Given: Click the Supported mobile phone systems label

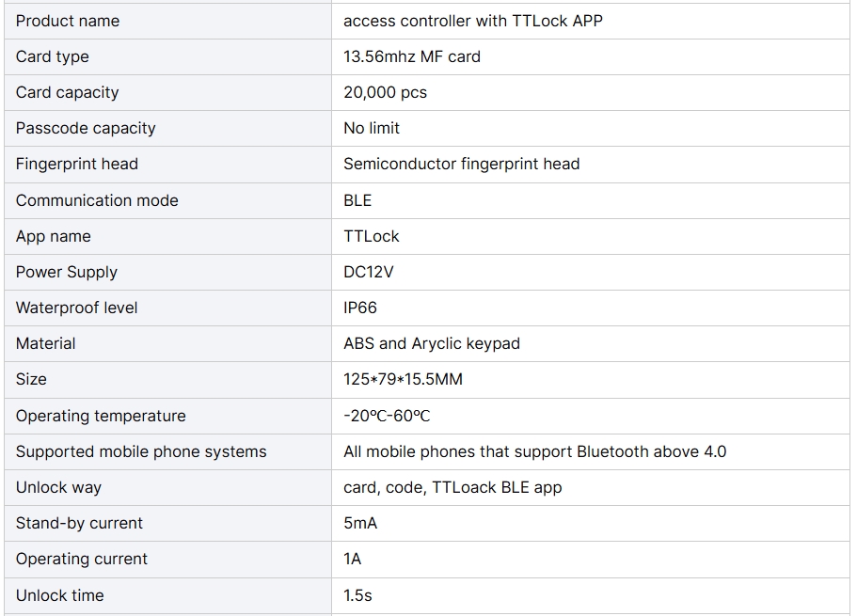Looking at the screenshot, I should [141, 451].
